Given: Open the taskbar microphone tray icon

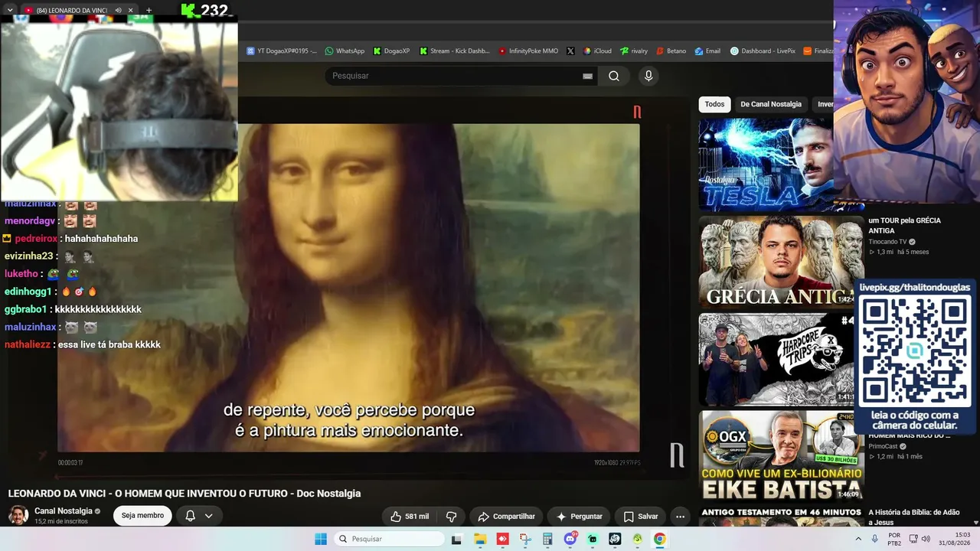Looking at the screenshot, I should [x=874, y=539].
